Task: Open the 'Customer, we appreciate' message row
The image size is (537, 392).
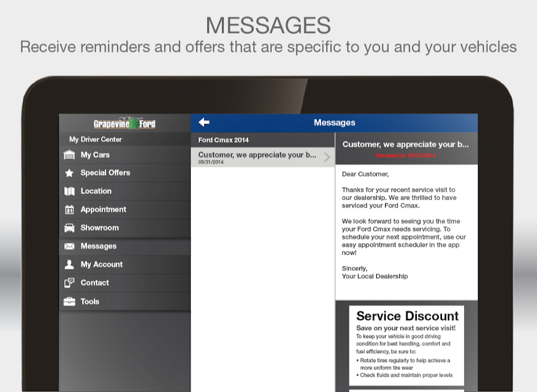Action: [x=263, y=157]
